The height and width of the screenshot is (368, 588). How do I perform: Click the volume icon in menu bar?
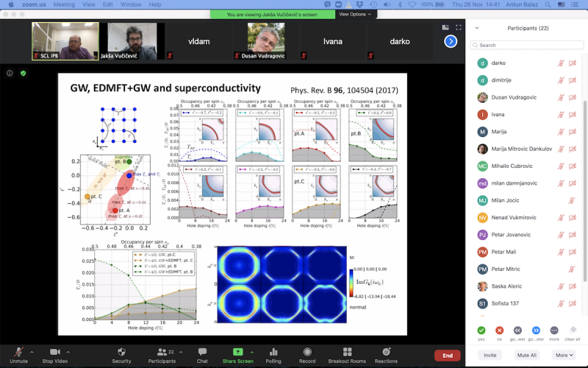387,4
